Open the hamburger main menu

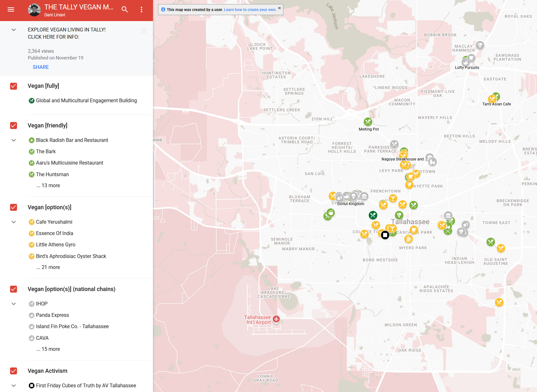11,10
